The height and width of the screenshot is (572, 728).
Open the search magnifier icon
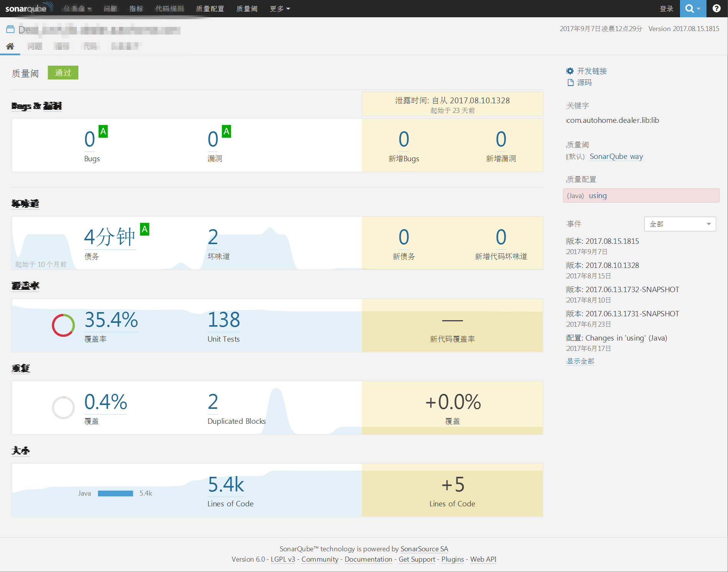click(690, 8)
